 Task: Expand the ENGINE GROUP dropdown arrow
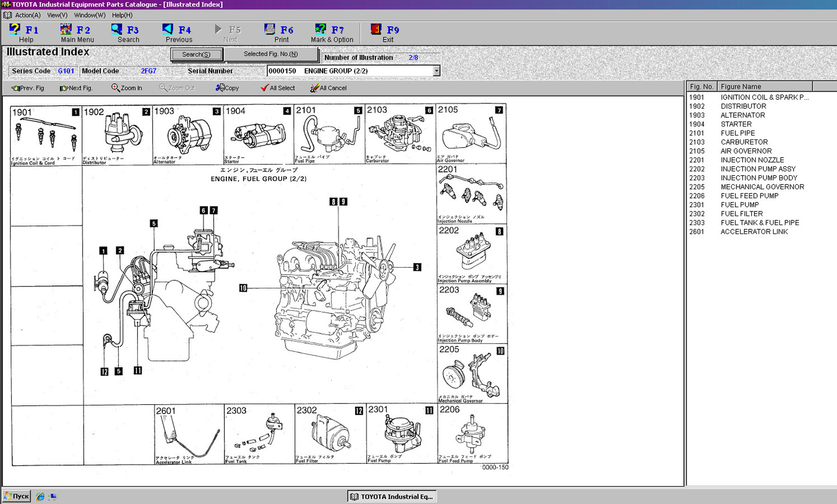[436, 71]
